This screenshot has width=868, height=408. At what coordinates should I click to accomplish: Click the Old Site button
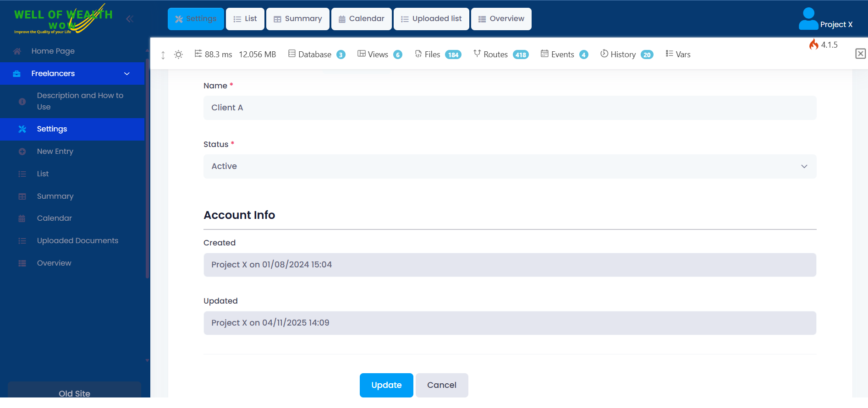[74, 391]
